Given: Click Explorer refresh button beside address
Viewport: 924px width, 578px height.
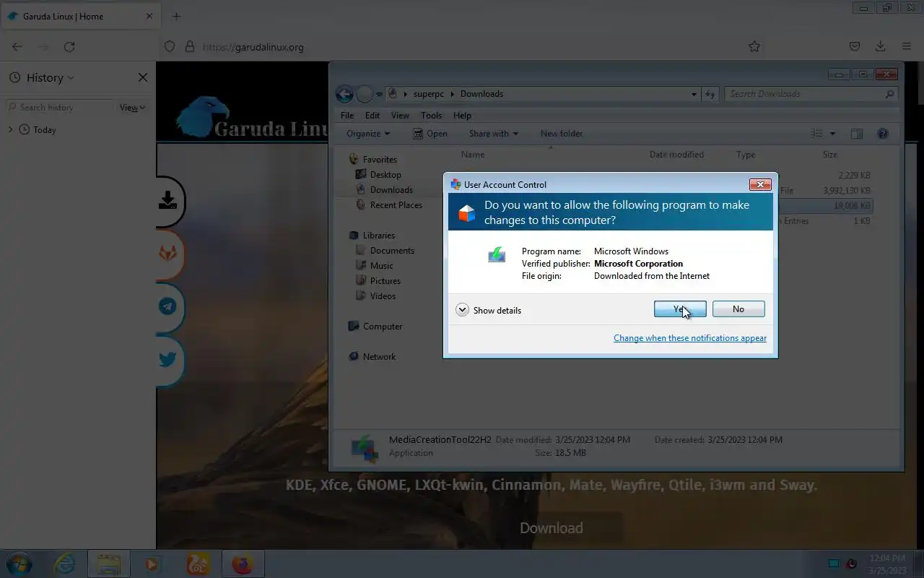Looking at the screenshot, I should pos(710,94).
